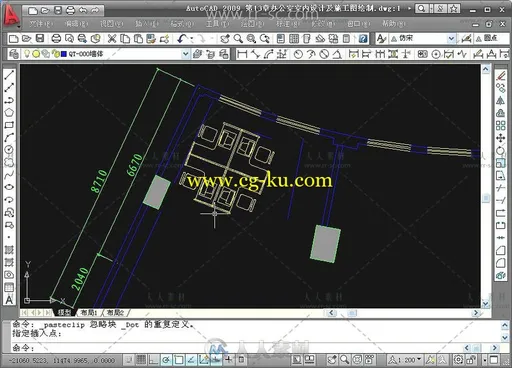The height and width of the screenshot is (368, 512).
Task: Toggle the layer on/off lightbulb
Action: tap(27, 54)
